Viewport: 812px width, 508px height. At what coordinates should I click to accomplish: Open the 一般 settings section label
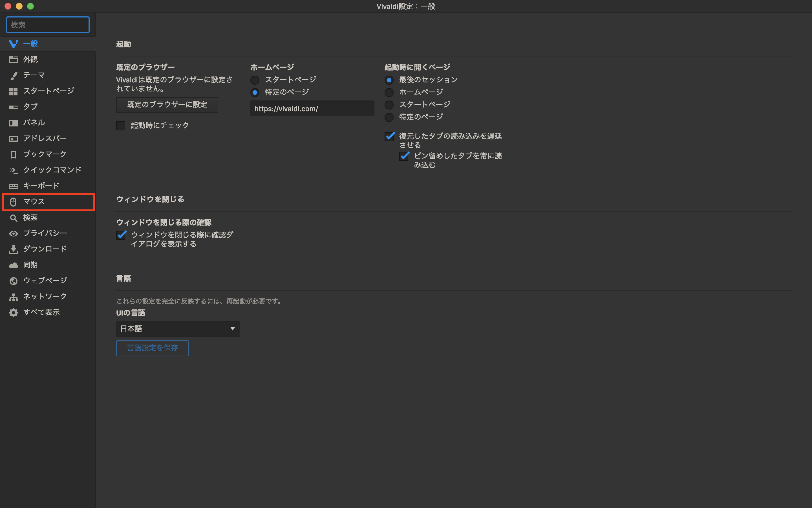(x=30, y=44)
